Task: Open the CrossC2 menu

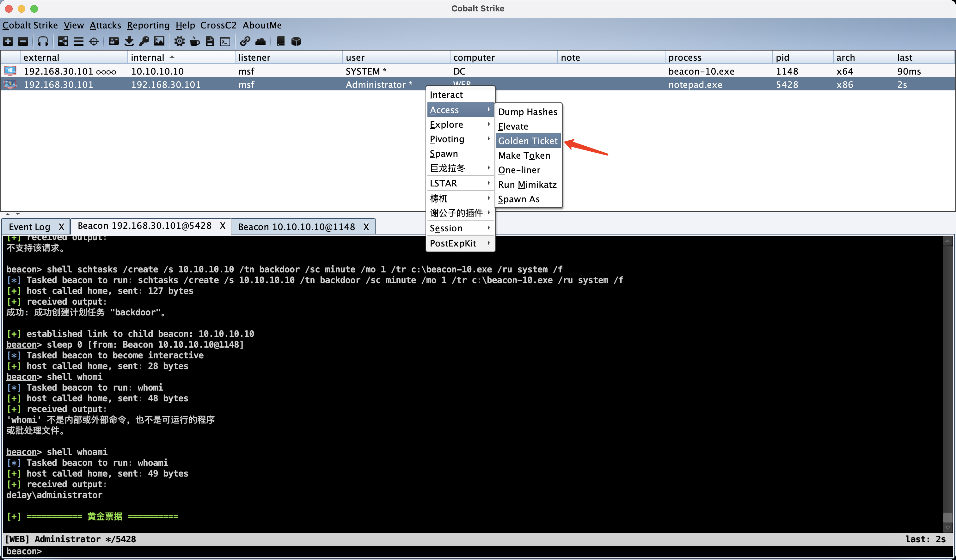Action: (218, 25)
